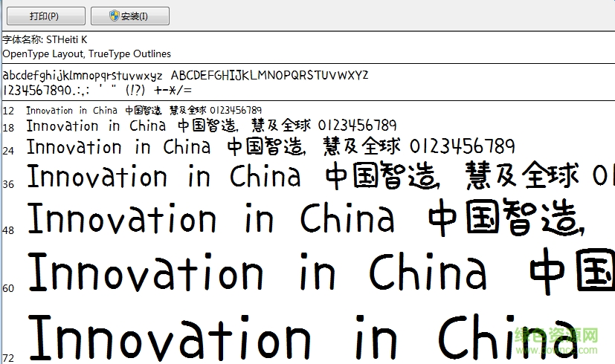
Task: Click the 48-point 'Innovation in China' sample
Action: 210,218
